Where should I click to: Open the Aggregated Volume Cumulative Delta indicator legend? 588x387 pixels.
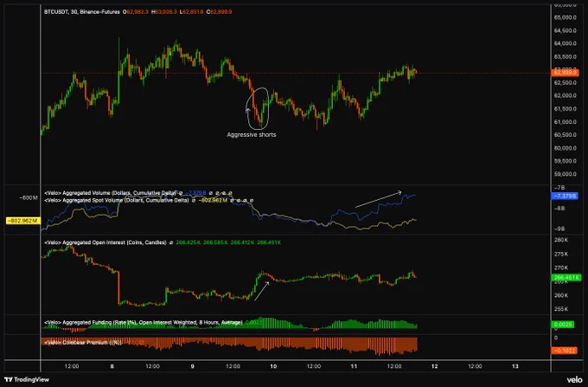(x=110, y=193)
